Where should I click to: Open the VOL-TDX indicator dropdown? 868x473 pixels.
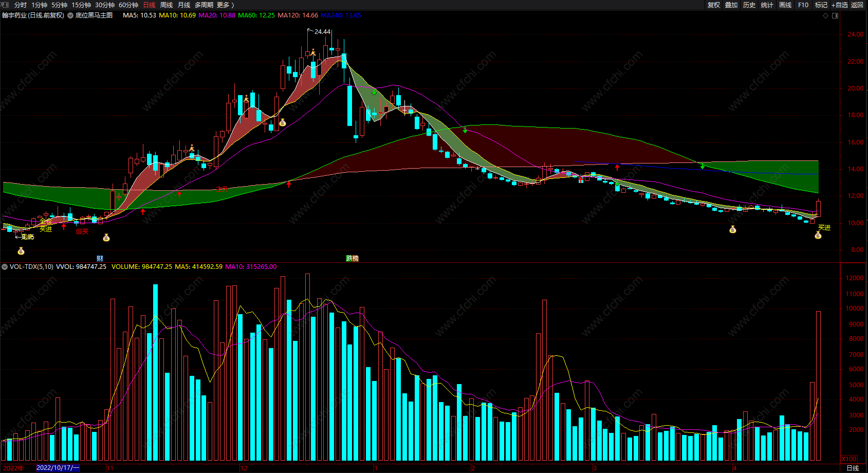(x=5, y=266)
